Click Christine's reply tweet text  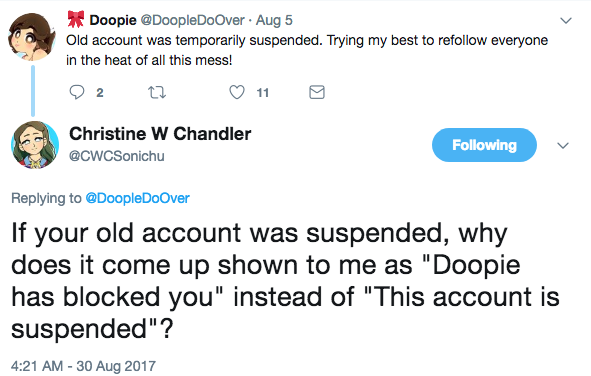[285, 281]
